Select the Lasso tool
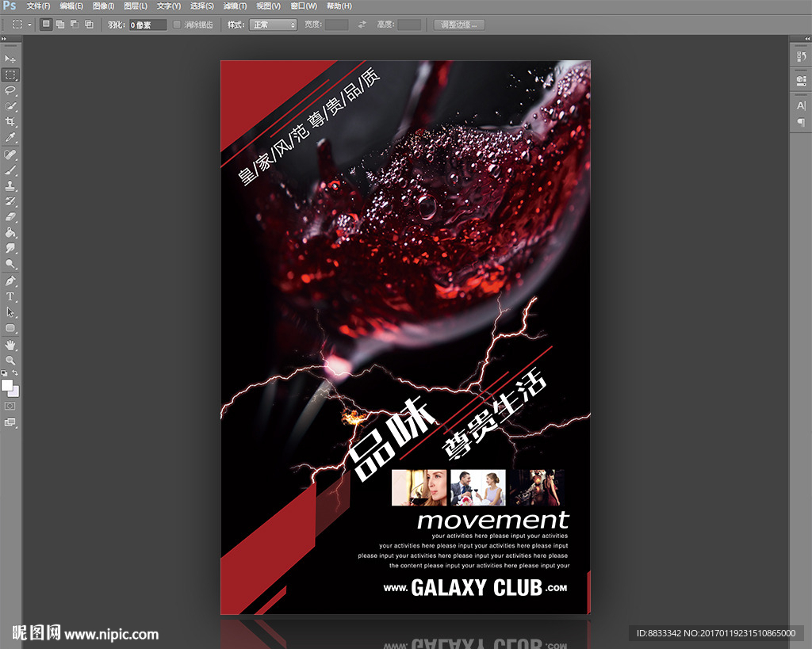Image resolution: width=812 pixels, height=649 pixels. (x=10, y=90)
